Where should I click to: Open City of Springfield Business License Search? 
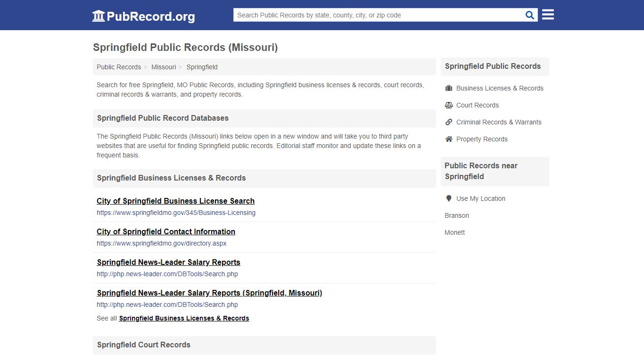(175, 201)
